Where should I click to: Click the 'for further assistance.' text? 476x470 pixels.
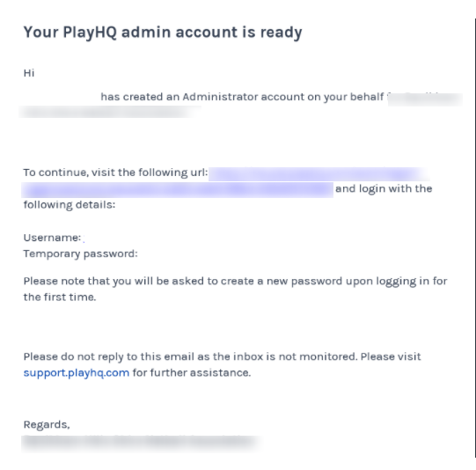coord(192,372)
